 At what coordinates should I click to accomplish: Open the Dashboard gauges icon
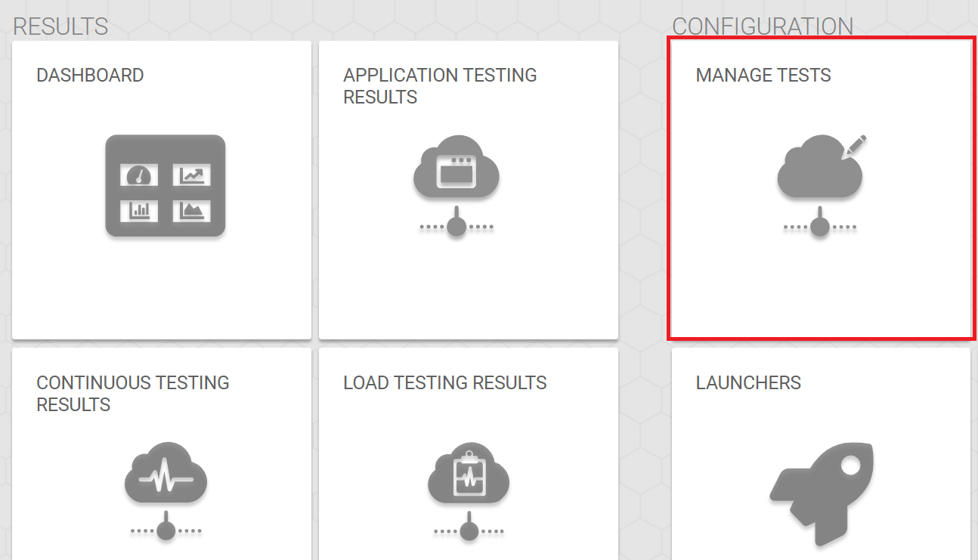point(166,186)
